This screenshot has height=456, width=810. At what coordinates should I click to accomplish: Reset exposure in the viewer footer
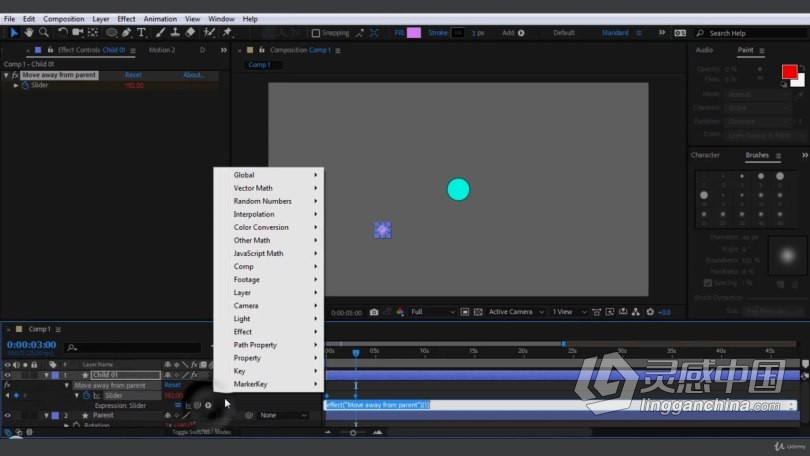point(650,312)
